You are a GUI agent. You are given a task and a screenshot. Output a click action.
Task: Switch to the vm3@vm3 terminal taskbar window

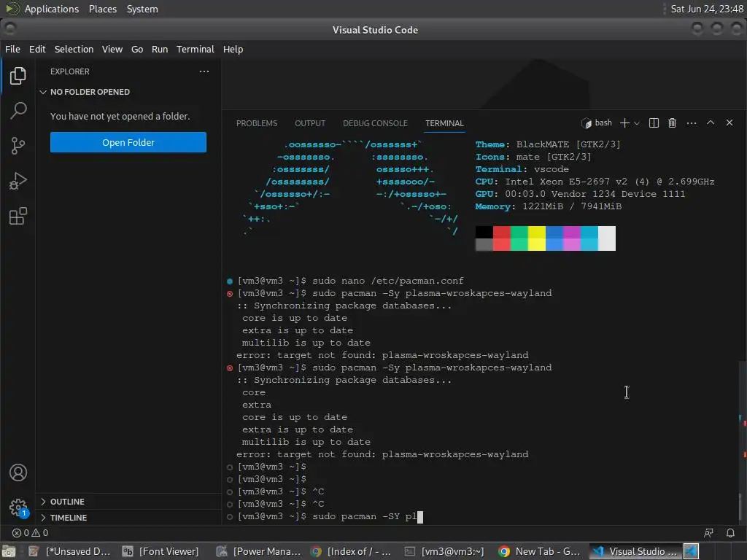click(x=444, y=551)
